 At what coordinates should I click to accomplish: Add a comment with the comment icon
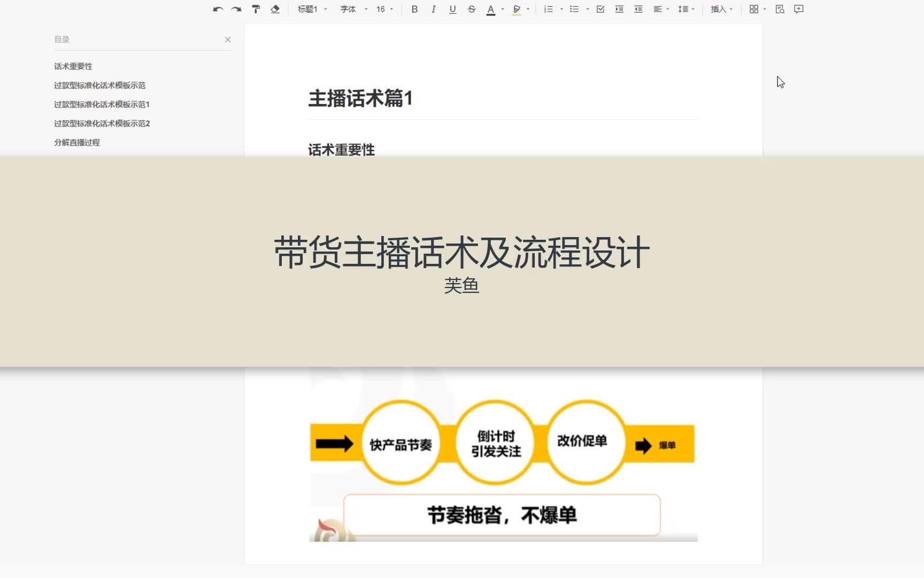pyautogui.click(x=799, y=9)
